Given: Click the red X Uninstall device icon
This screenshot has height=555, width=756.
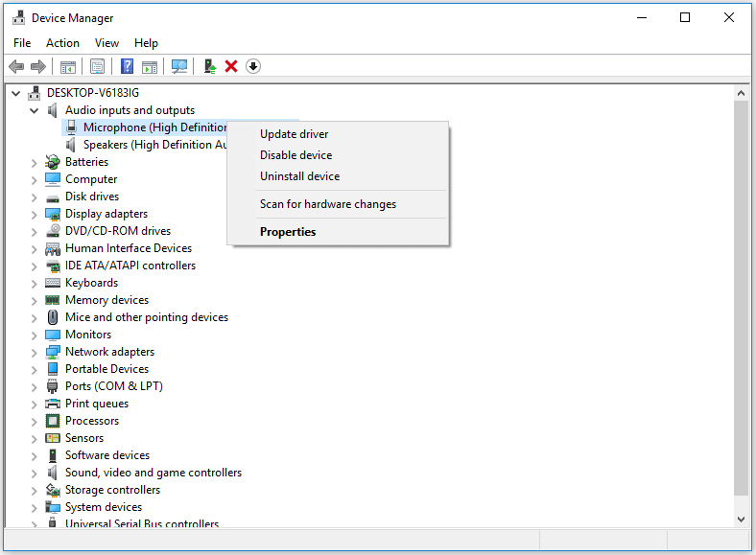Looking at the screenshot, I should tap(231, 66).
